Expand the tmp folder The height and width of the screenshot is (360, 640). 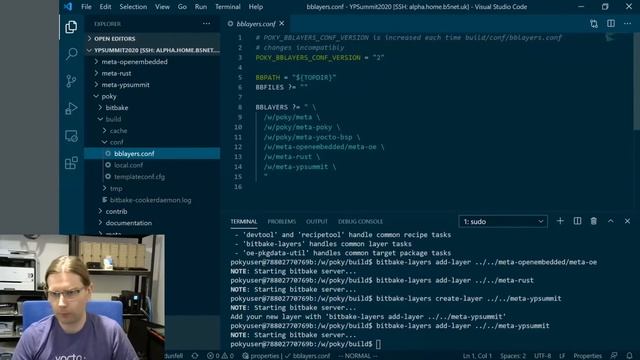click(153, 188)
